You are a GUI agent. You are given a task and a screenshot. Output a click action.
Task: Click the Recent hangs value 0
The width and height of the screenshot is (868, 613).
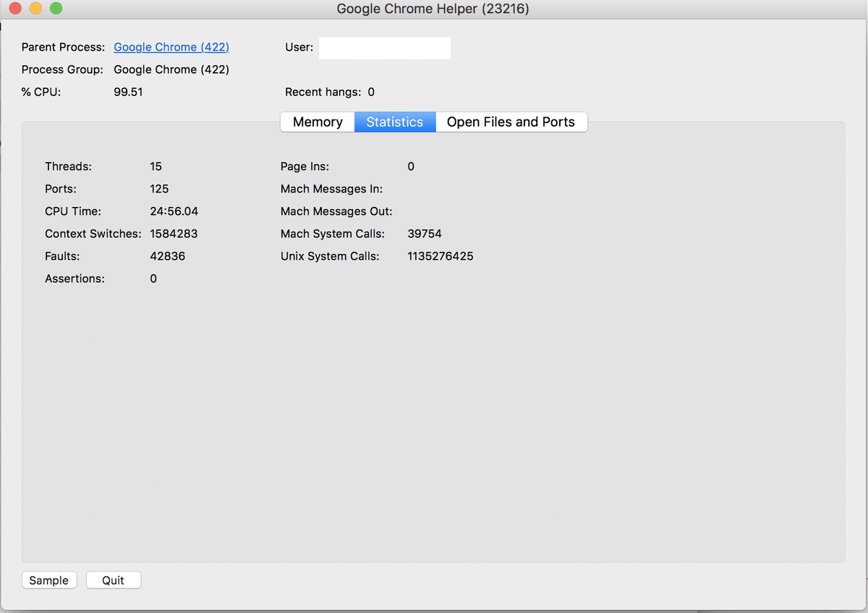(371, 92)
